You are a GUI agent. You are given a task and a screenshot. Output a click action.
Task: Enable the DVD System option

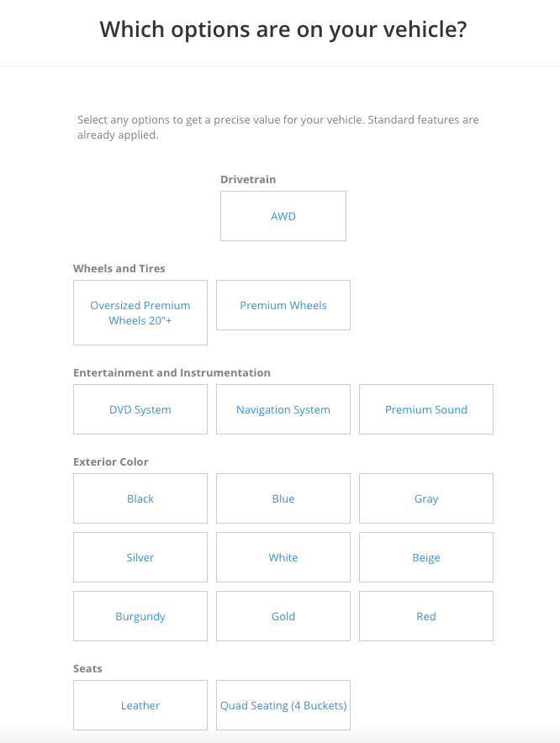pos(140,409)
